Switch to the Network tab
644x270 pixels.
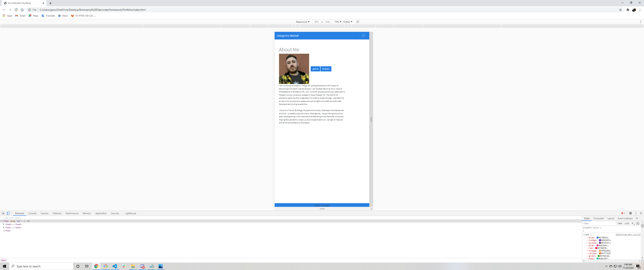(x=57, y=213)
